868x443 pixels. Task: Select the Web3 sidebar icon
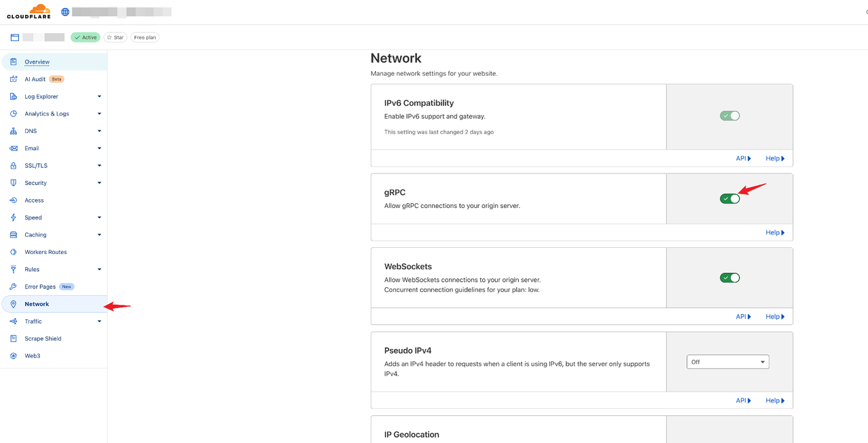(14, 355)
